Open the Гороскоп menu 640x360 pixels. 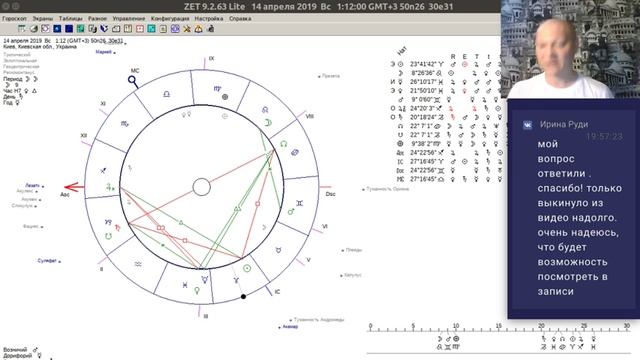click(14, 18)
